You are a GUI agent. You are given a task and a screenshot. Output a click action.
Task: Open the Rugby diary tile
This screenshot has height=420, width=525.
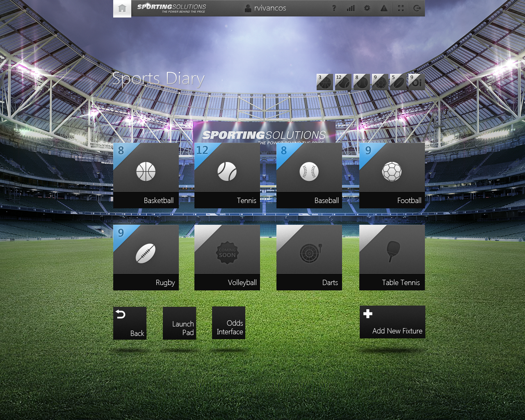(146, 258)
